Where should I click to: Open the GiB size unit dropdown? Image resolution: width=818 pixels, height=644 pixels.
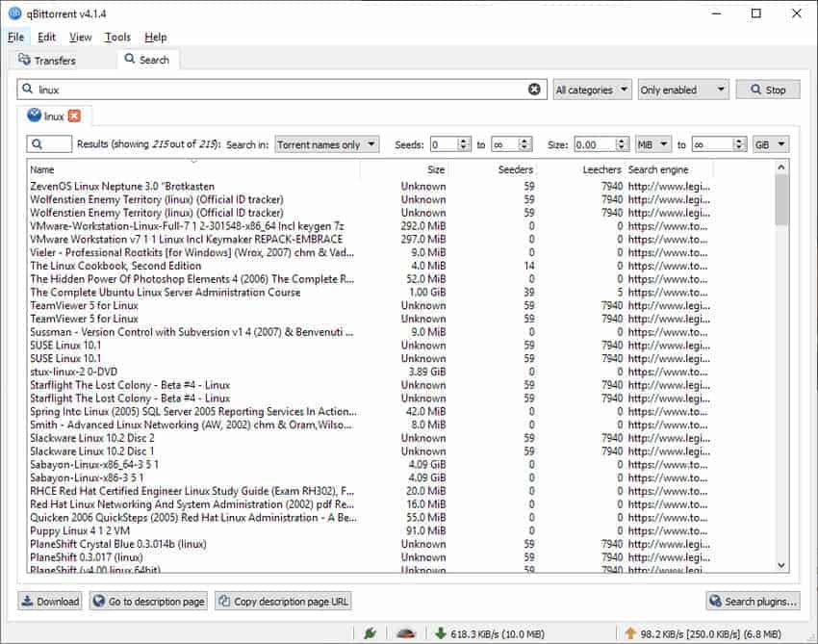click(771, 144)
